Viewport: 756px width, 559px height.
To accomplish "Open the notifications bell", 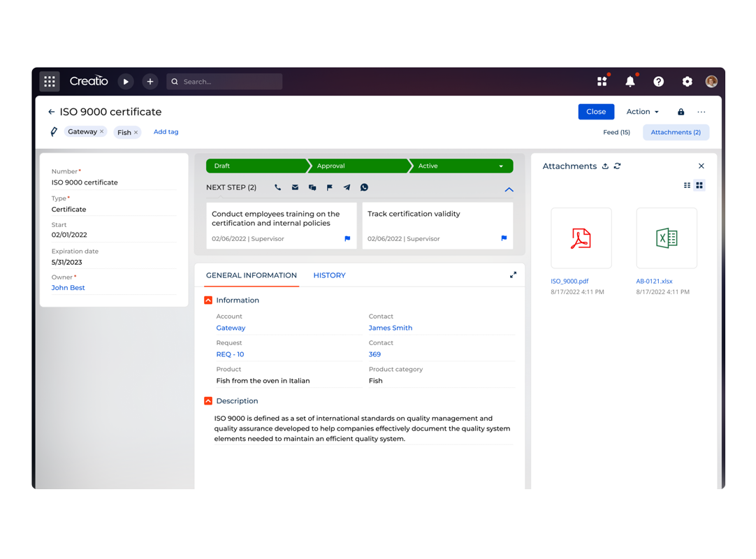I will [x=630, y=82].
